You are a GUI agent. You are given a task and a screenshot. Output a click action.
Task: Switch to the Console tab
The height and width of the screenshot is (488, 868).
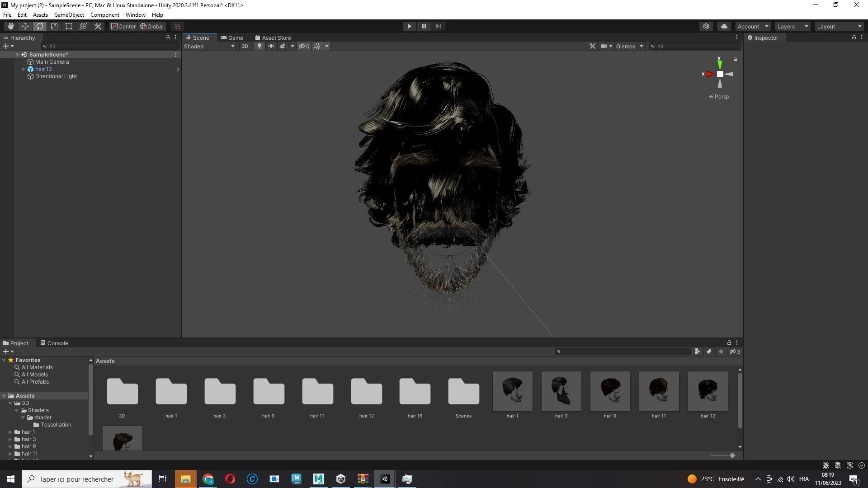(54, 343)
